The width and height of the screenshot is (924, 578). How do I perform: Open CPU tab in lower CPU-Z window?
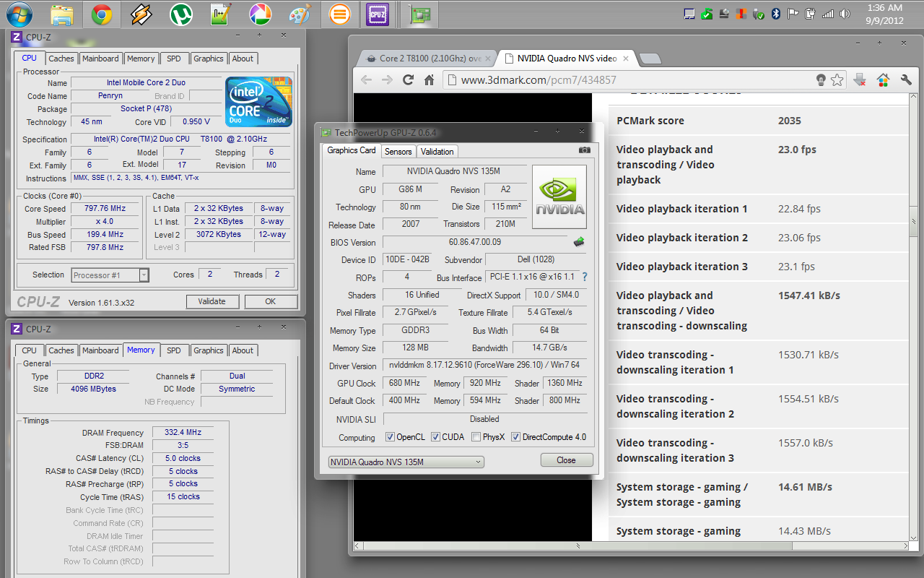(29, 350)
